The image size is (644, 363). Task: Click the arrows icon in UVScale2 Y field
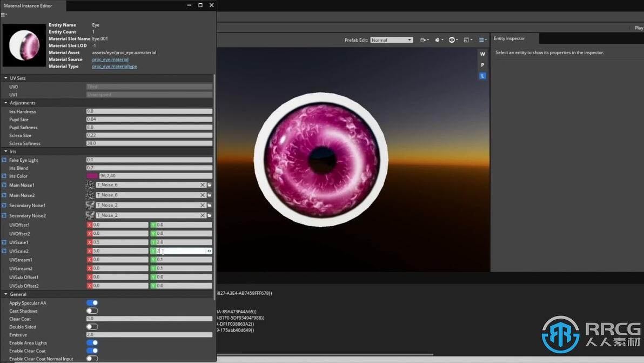click(x=209, y=251)
